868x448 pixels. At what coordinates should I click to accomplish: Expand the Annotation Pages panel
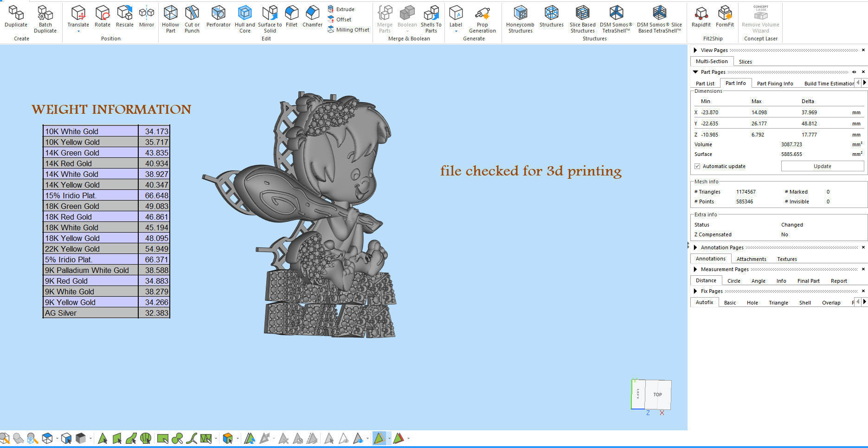695,247
